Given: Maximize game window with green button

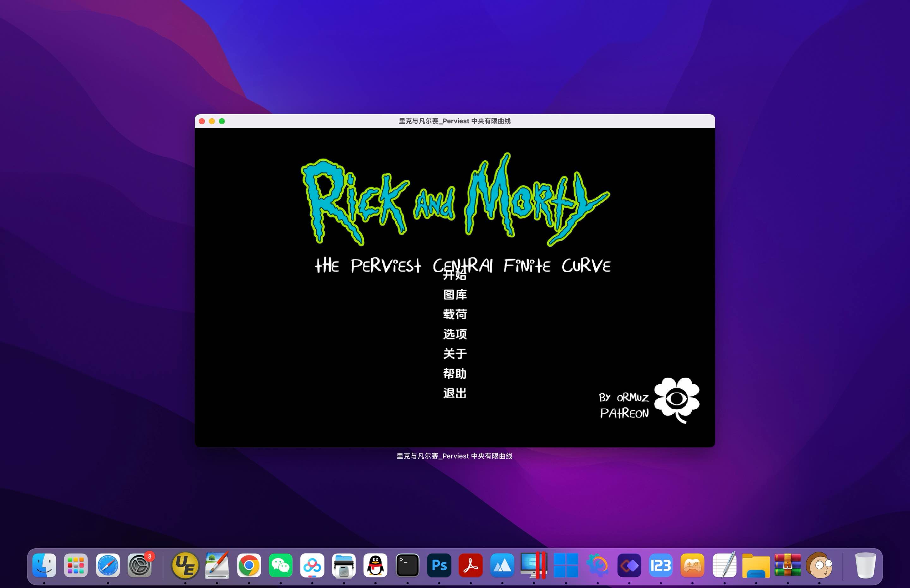Looking at the screenshot, I should [x=222, y=121].
